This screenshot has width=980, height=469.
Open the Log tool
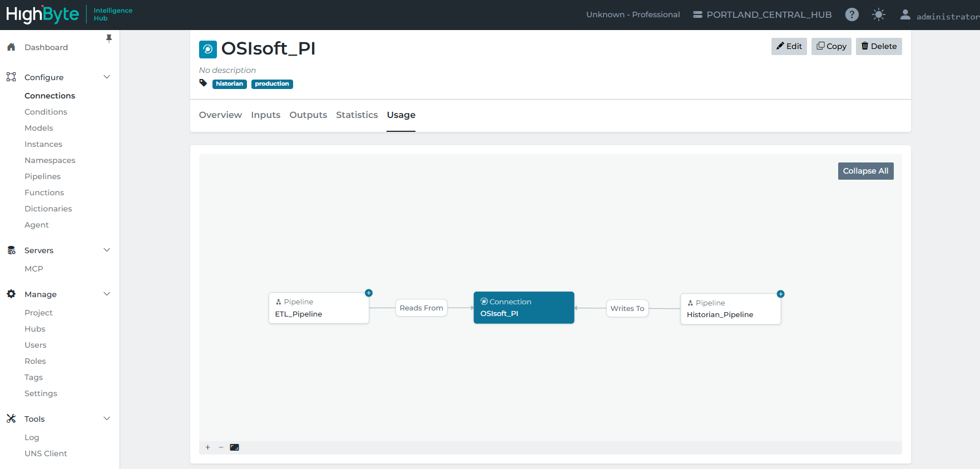tap(32, 437)
